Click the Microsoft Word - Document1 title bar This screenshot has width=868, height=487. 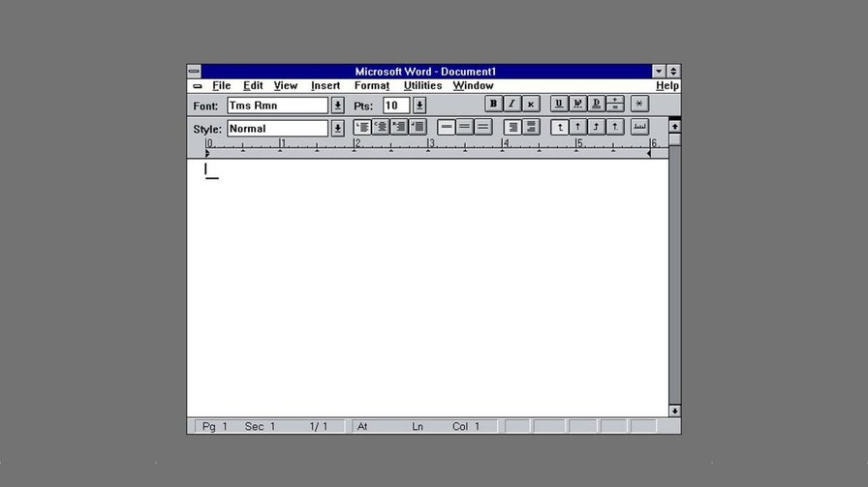[x=425, y=72]
